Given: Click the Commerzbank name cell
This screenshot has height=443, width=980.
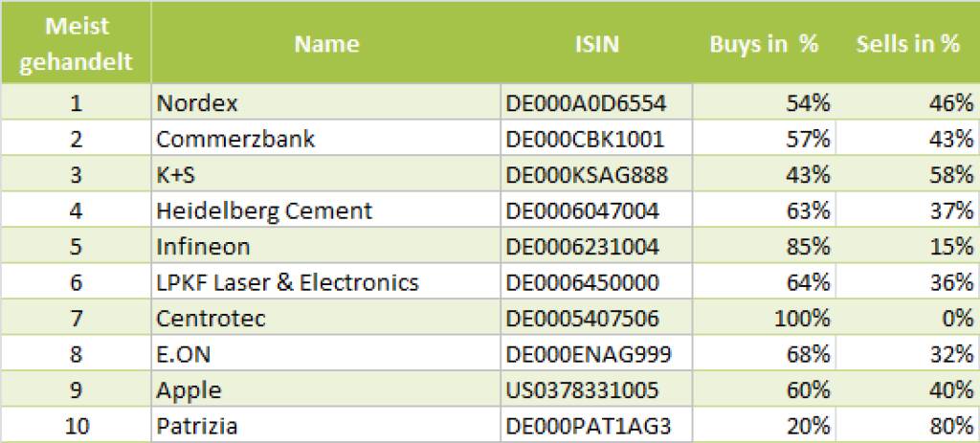Looking at the screenshot, I should point(235,140).
